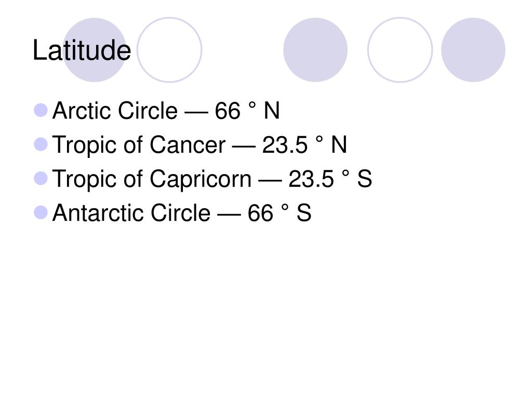Click the bullet dot before Tropic of Cancer
The height and width of the screenshot is (399, 532).
pyautogui.click(x=41, y=144)
